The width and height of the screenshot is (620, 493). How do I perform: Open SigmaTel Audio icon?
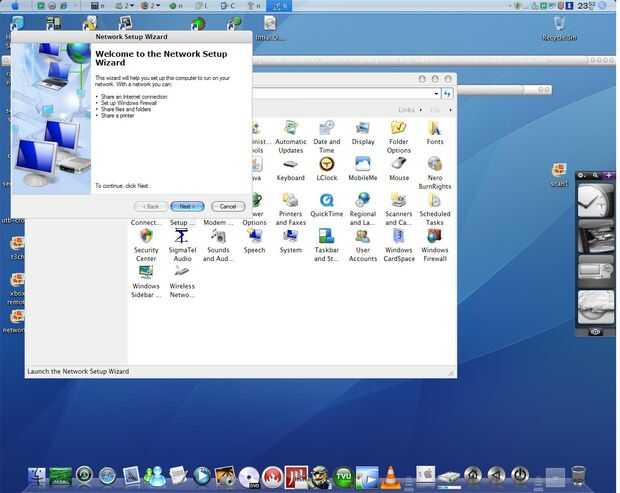[182, 245]
